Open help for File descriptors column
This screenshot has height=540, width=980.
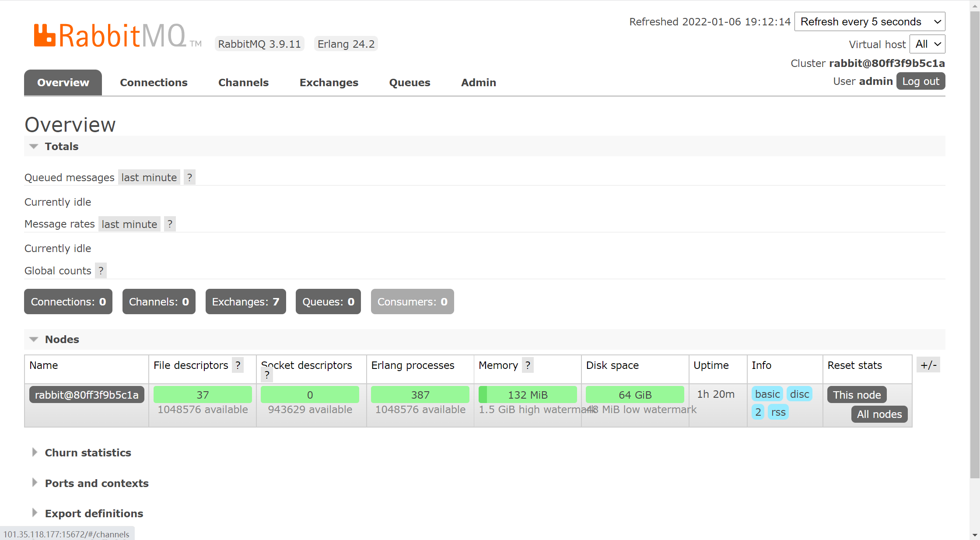point(238,365)
